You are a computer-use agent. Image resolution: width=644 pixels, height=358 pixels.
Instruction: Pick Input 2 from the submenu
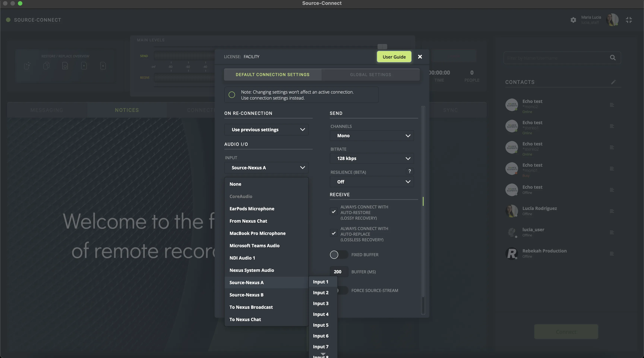323,293
